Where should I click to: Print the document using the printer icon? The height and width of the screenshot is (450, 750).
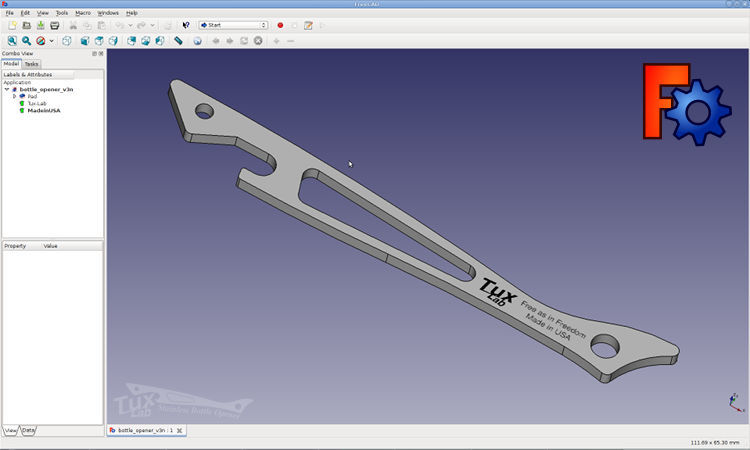(55, 25)
